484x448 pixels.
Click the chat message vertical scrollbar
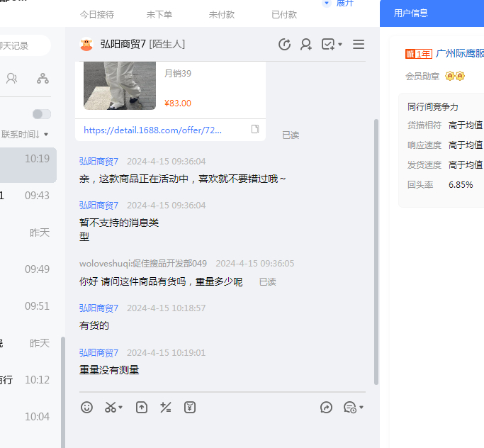click(376, 248)
